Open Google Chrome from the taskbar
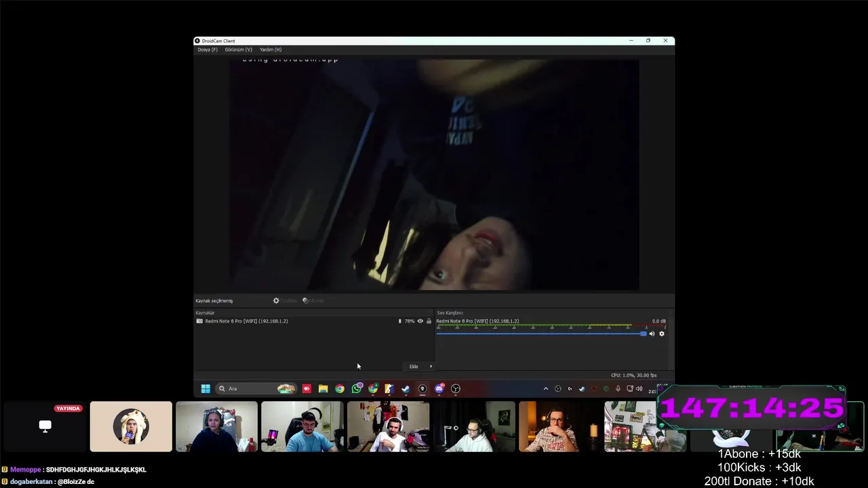Image resolution: width=868 pixels, height=488 pixels. (x=340, y=389)
